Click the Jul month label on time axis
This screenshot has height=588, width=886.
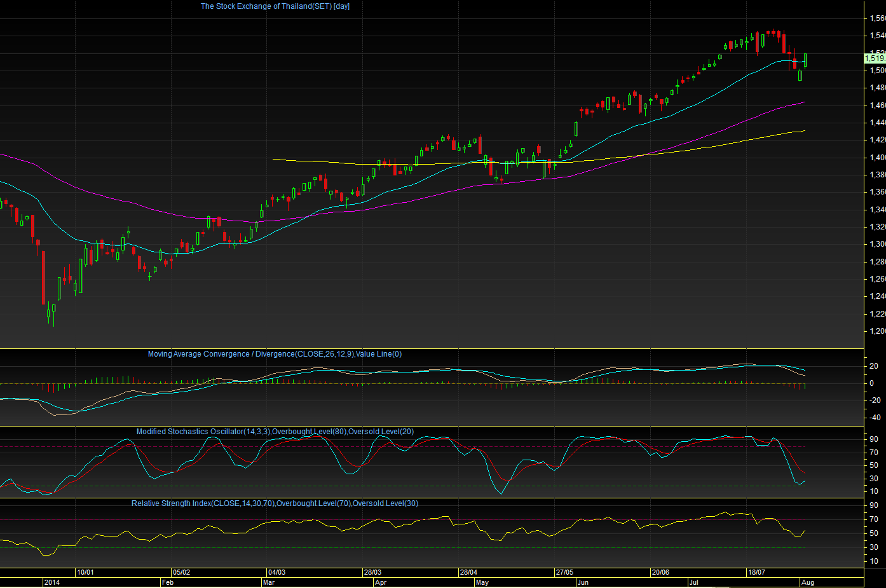coord(693,582)
